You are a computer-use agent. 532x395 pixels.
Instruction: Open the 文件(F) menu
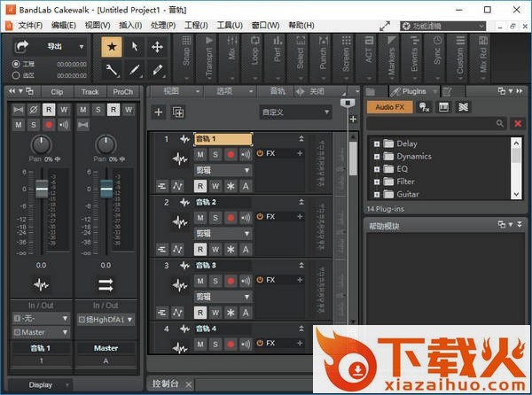pos(30,26)
